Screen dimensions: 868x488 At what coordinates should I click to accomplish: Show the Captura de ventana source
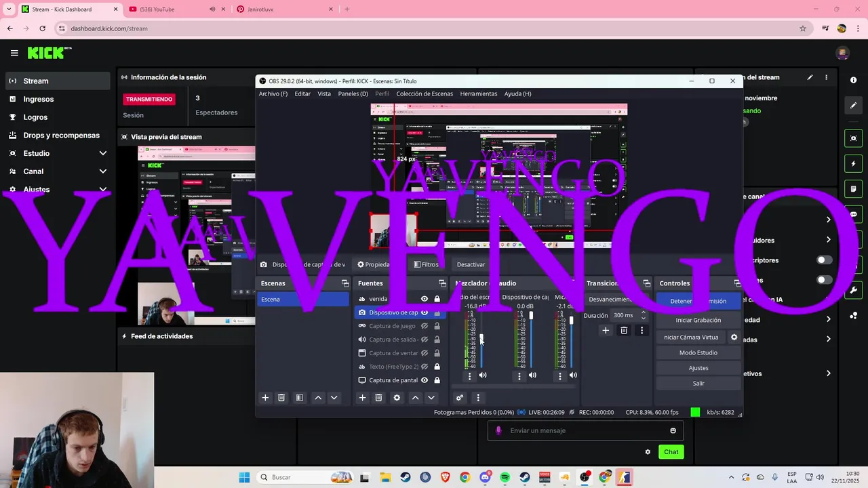[425, 353]
